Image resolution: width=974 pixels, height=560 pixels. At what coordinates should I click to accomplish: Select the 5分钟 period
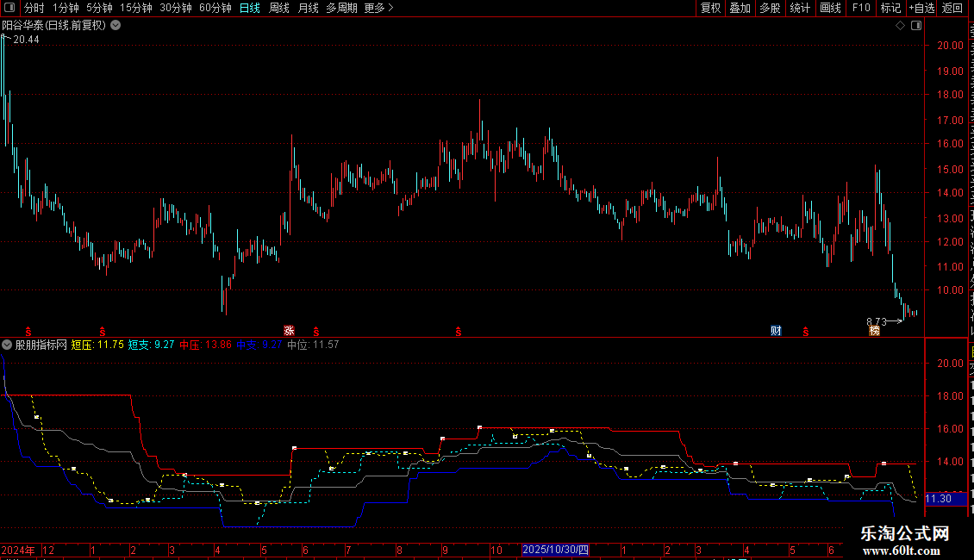(x=99, y=8)
